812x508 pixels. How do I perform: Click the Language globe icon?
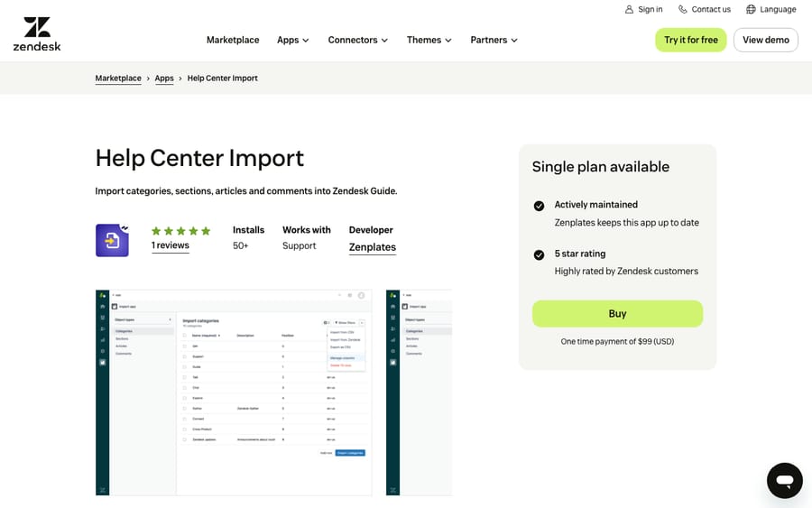tap(751, 9)
